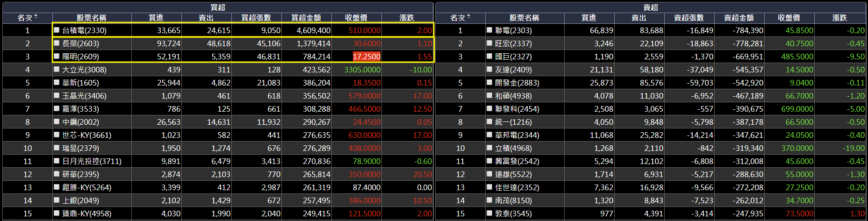Click 漲跌 header in 賣超 table
The image size is (868, 221).
(839, 18)
